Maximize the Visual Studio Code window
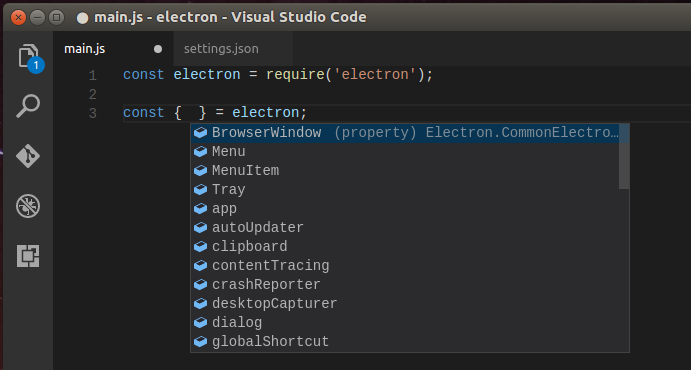Image resolution: width=691 pixels, height=370 pixels. point(56,18)
